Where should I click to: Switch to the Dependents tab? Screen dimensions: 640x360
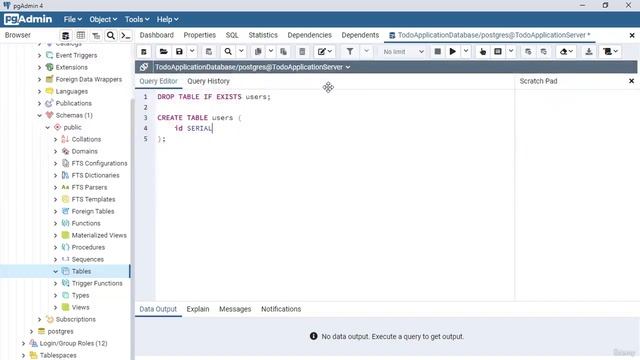click(x=360, y=35)
